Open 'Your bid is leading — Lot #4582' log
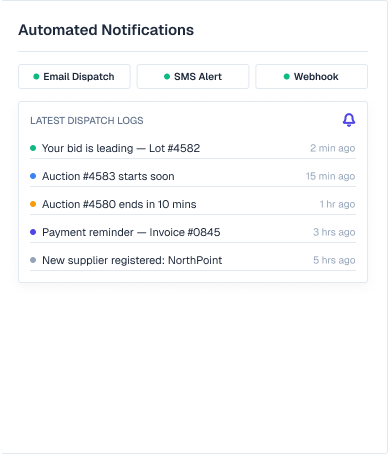 point(193,148)
